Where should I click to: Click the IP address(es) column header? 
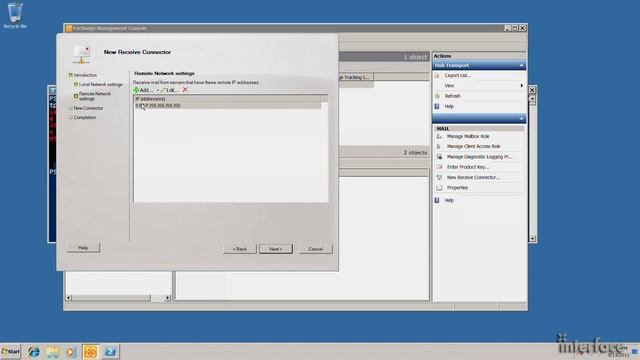[228, 99]
